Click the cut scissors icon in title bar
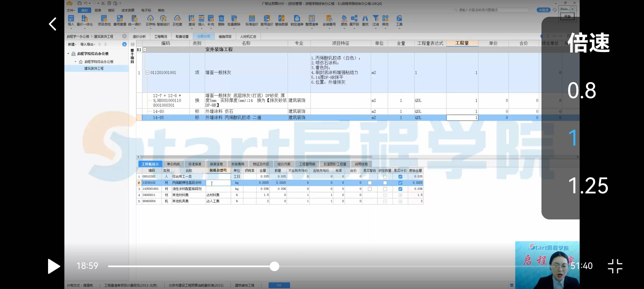Screen dimensions: 644x289 (103, 3)
